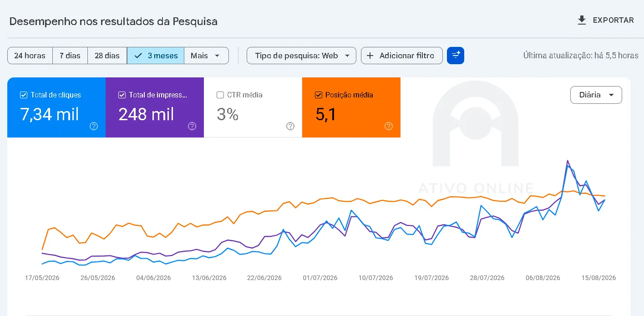Click the 13/06/2026 axis date
Viewport: 644px width, 316px height.
click(209, 278)
